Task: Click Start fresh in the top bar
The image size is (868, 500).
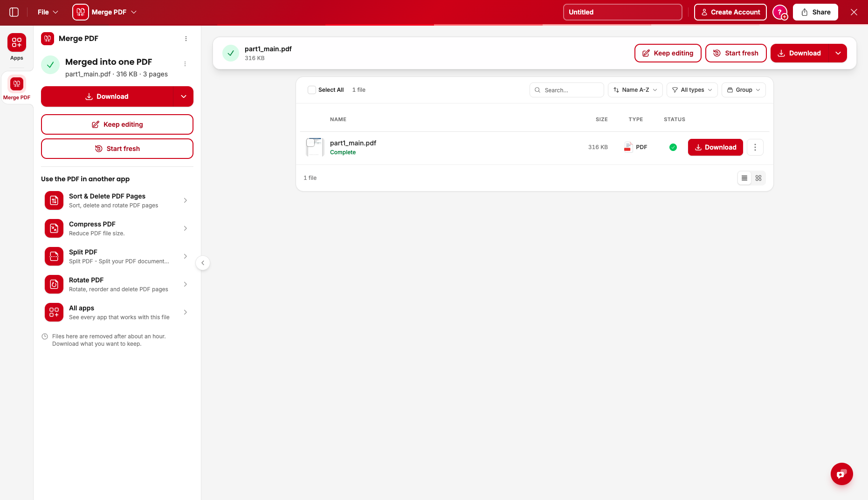Action: point(736,53)
